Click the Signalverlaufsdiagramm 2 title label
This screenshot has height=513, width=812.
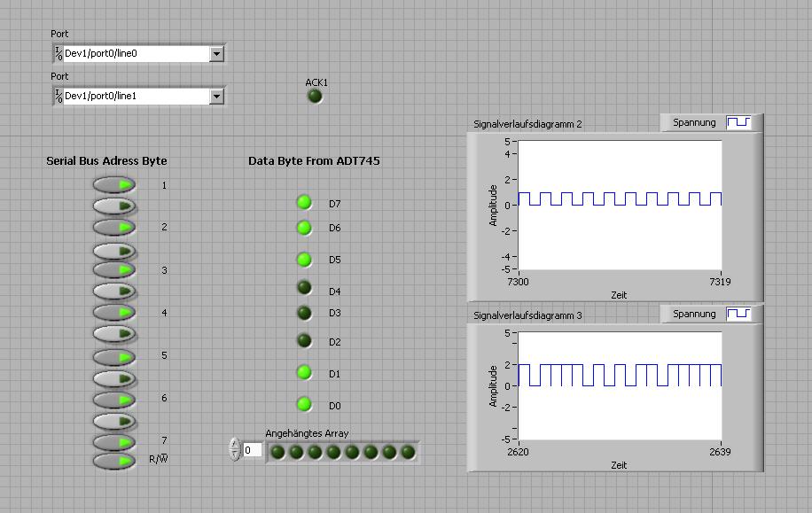coord(527,124)
